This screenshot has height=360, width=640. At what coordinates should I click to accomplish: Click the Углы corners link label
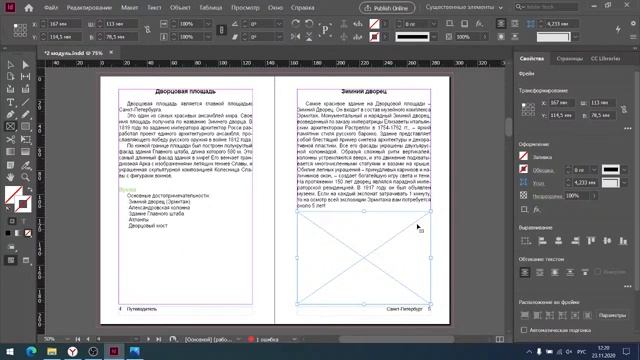pos(539,183)
